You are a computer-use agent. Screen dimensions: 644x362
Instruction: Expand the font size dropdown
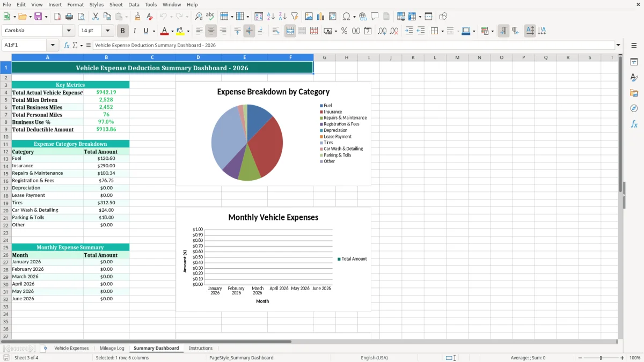coord(107,31)
